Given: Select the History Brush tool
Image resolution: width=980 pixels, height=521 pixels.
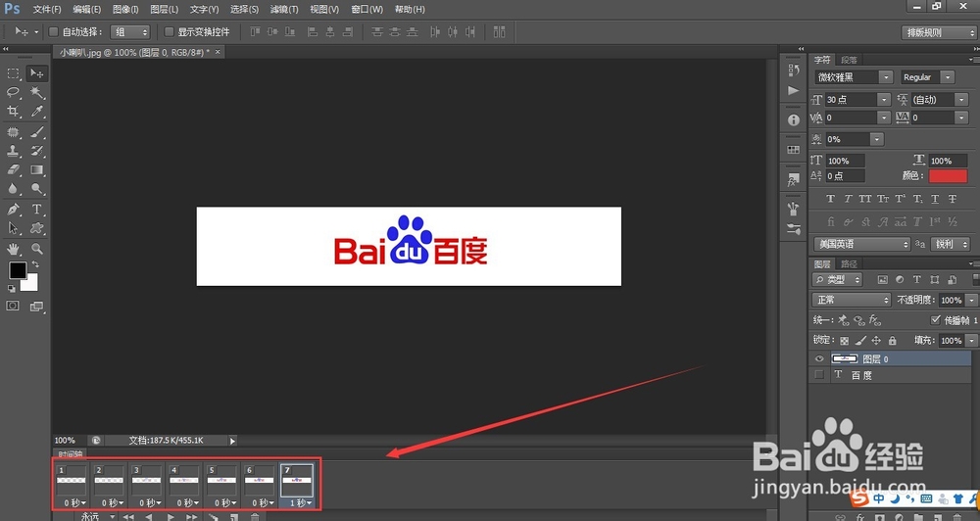Looking at the screenshot, I should click(x=37, y=151).
